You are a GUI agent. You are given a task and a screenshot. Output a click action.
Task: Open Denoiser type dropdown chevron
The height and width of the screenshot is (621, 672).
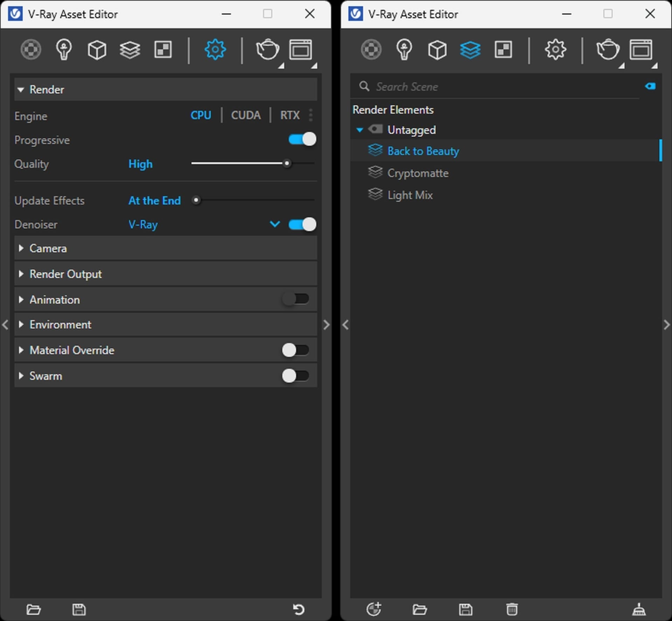coord(275,224)
